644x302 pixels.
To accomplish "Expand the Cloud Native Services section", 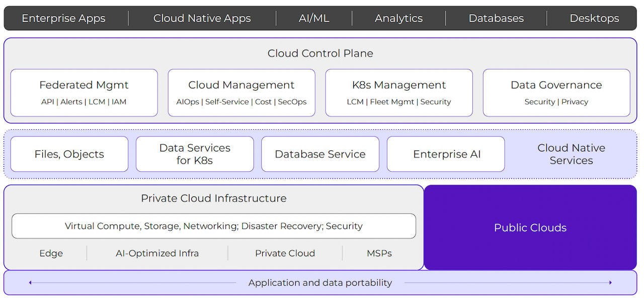I will (x=572, y=154).
